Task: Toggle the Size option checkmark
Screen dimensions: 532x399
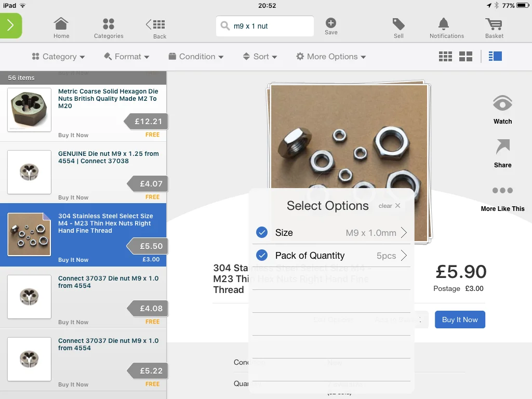Action: (262, 232)
